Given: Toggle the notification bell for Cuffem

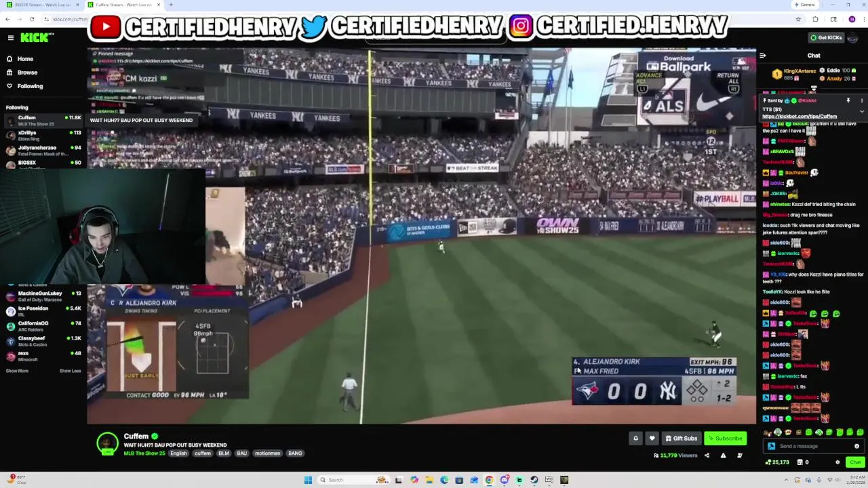Looking at the screenshot, I should (635, 439).
